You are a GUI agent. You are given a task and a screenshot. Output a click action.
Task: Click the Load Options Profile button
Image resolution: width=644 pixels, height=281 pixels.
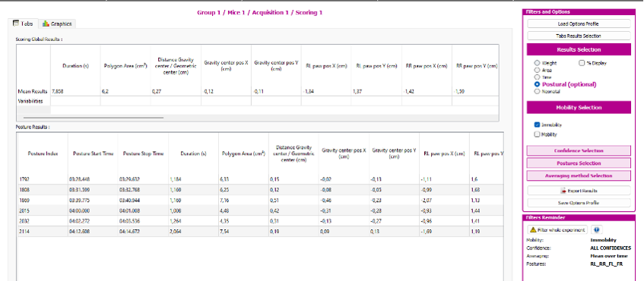coord(579,24)
